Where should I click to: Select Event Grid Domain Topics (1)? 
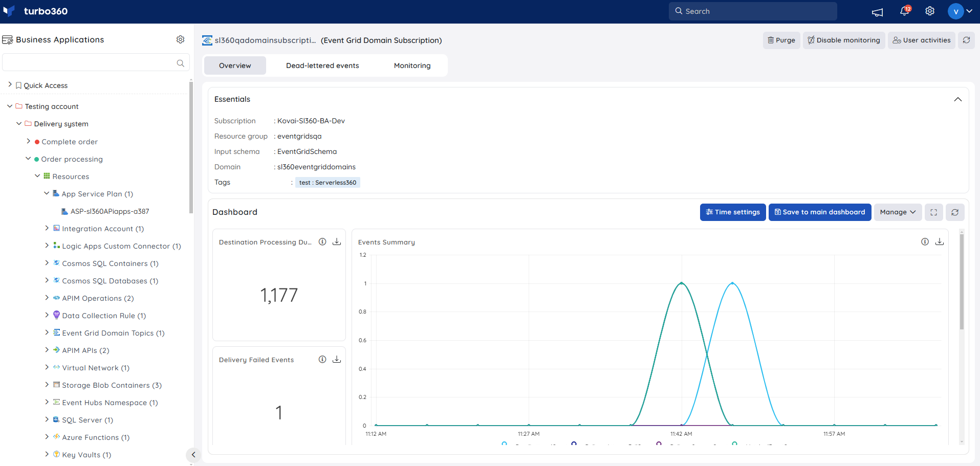click(113, 333)
